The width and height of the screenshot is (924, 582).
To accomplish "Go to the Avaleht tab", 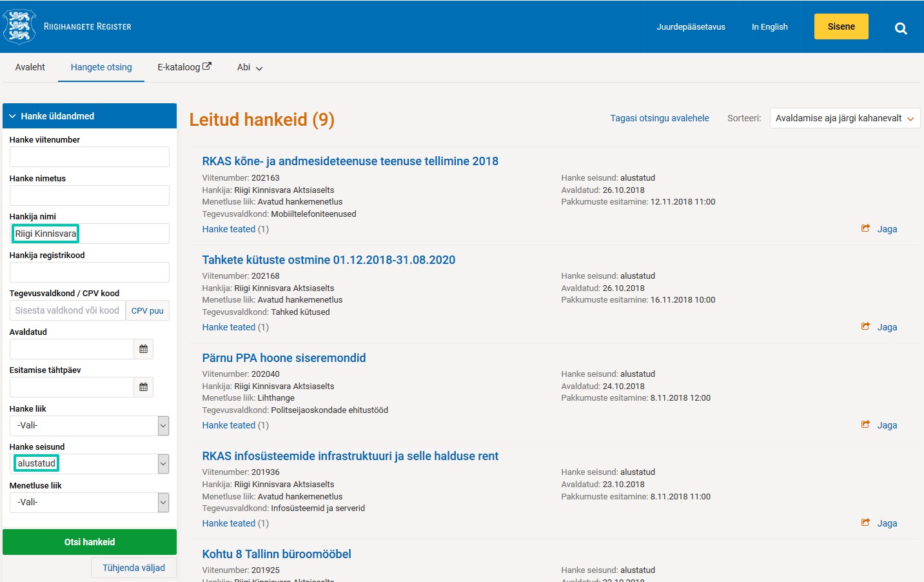I will point(30,67).
